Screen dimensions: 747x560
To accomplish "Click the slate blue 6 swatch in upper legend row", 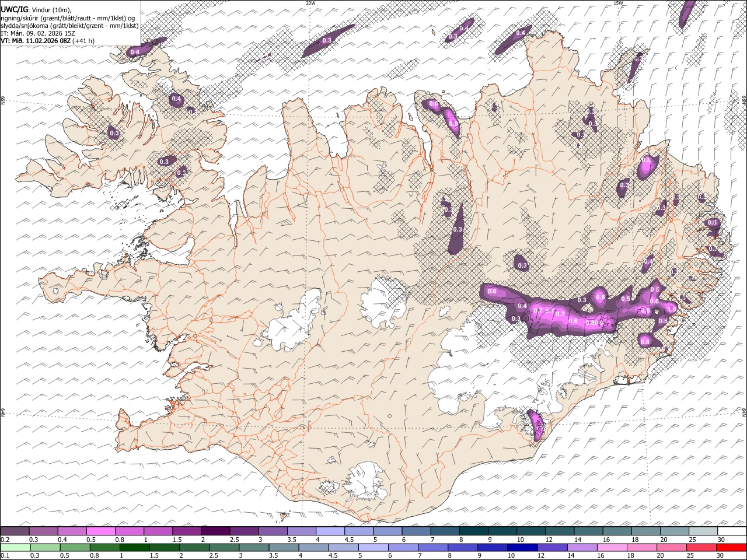I will [x=416, y=531].
